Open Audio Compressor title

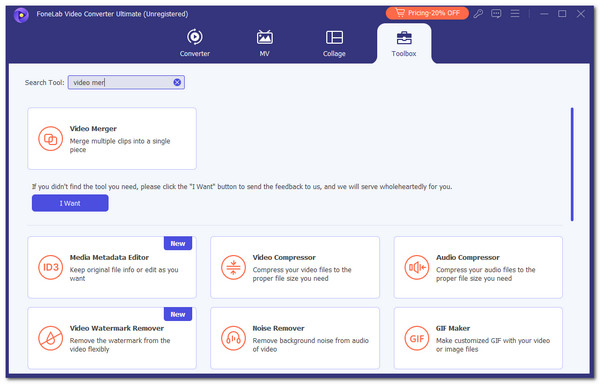[x=468, y=257]
